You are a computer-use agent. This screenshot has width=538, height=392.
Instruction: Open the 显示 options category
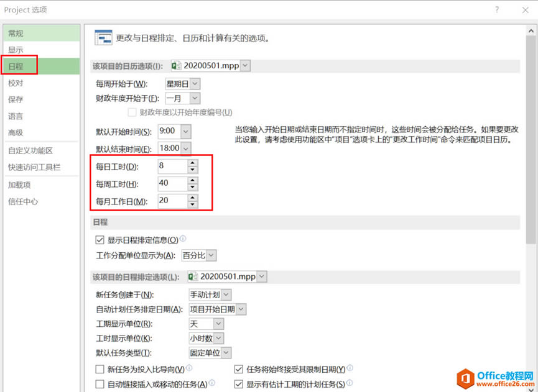pos(41,50)
